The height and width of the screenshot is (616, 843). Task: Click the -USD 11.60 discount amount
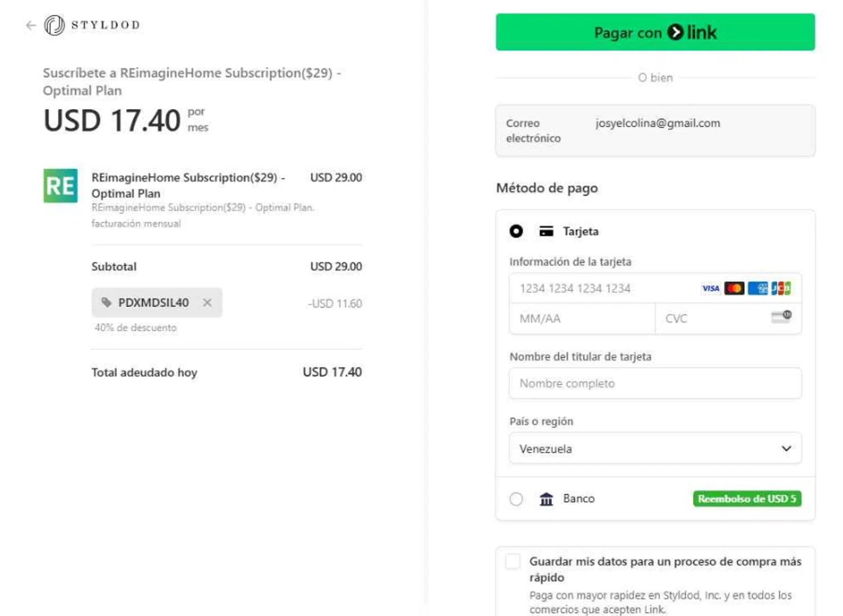(335, 304)
